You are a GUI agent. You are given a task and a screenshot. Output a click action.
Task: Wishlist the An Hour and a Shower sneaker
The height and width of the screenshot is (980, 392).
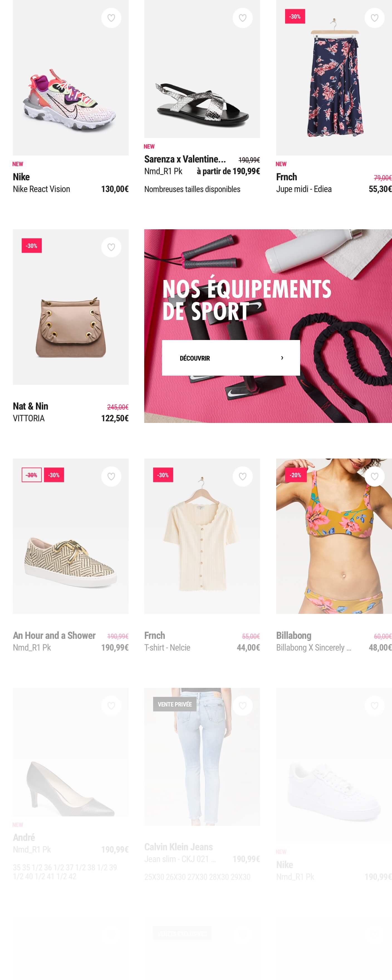tap(111, 476)
